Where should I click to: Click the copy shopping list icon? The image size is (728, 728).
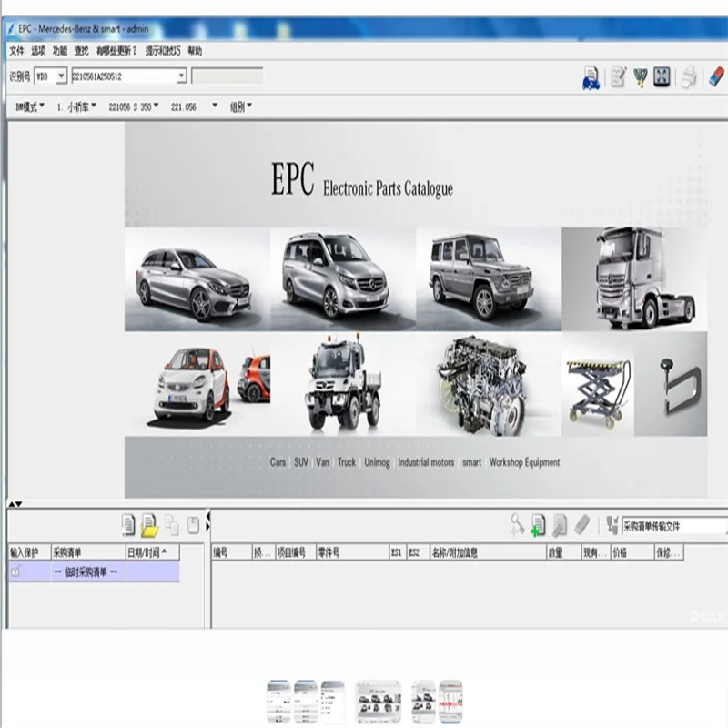(x=172, y=525)
